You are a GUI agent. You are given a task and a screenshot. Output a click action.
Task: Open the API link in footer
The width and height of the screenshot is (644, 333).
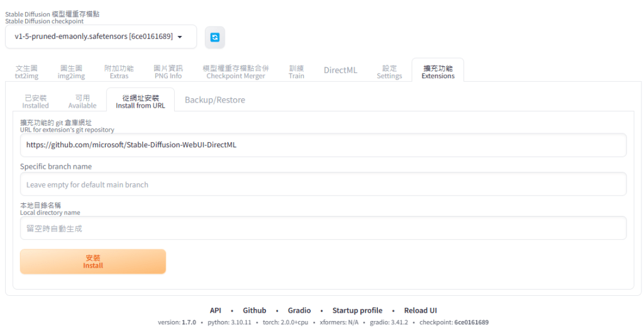click(x=215, y=310)
